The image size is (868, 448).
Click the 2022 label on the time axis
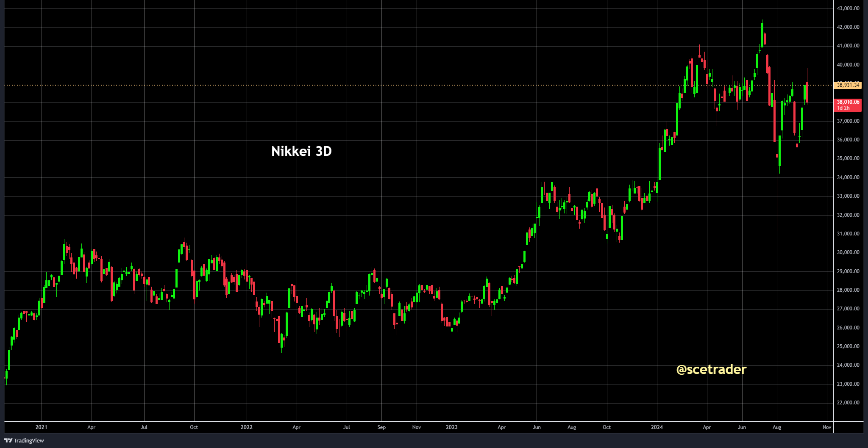click(246, 428)
